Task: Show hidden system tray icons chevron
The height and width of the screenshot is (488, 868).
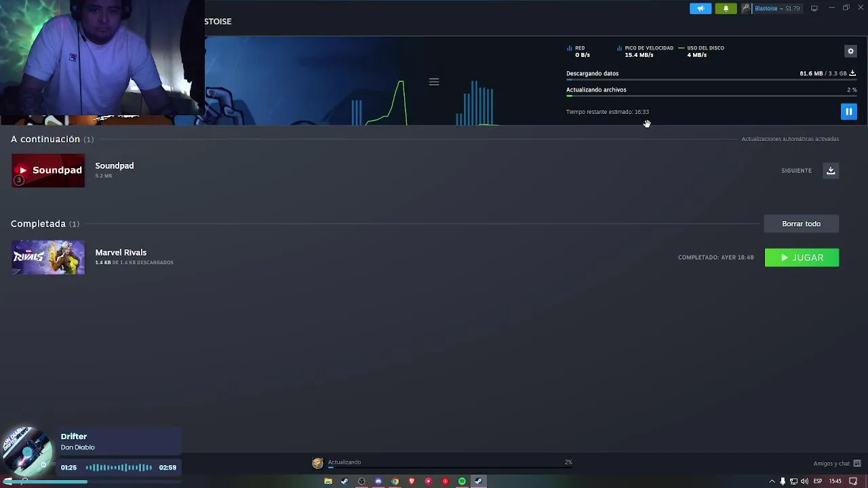Action: click(772, 481)
